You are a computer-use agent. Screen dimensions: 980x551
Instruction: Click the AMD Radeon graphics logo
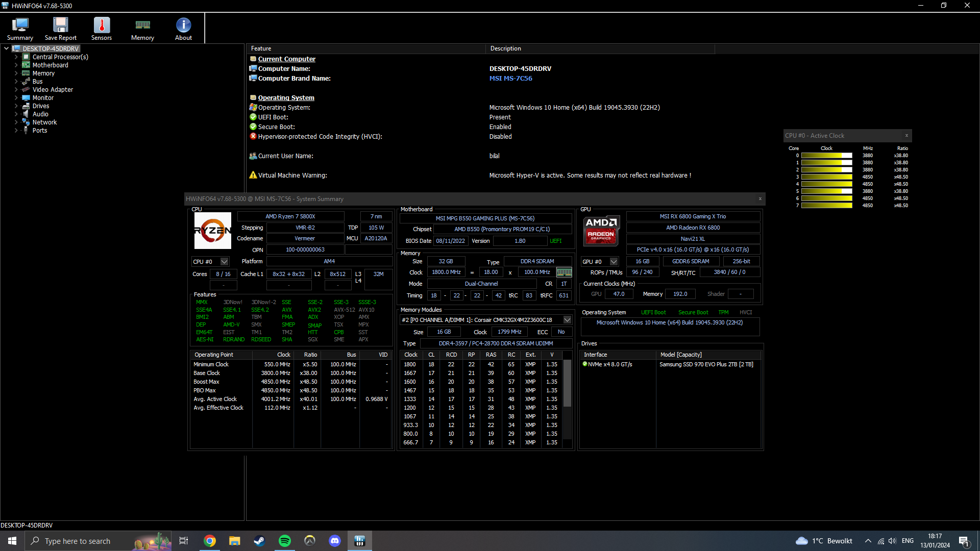point(601,230)
